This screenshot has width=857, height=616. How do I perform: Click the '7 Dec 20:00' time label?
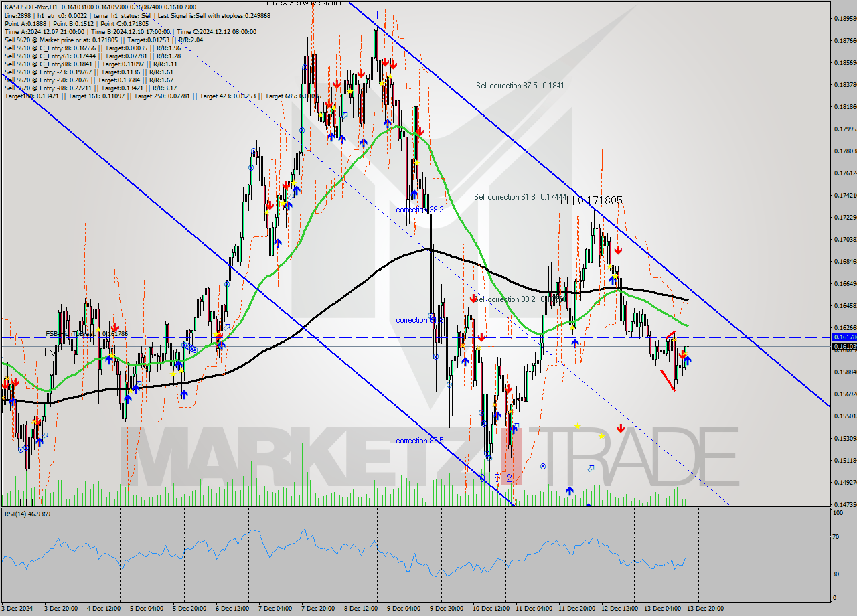pos(318,608)
